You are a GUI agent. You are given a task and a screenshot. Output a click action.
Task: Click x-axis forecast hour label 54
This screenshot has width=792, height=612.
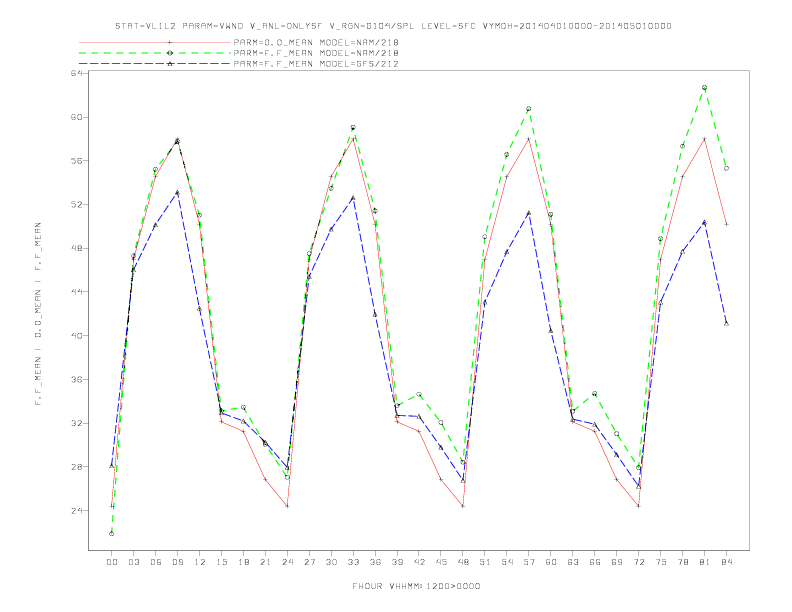click(507, 562)
